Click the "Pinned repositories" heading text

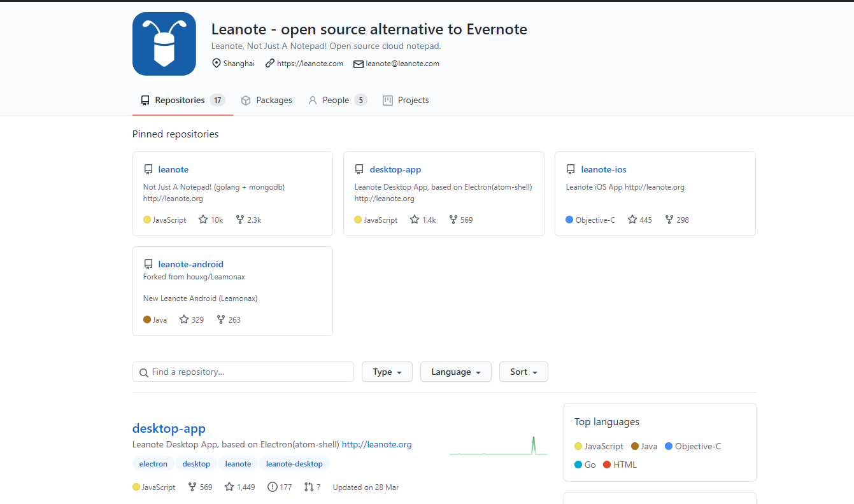point(175,134)
